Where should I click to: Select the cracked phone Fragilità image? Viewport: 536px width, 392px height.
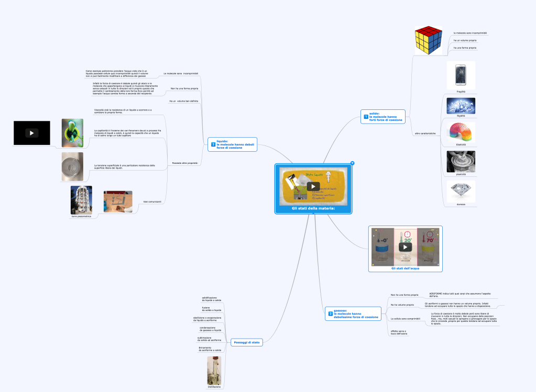point(461,76)
